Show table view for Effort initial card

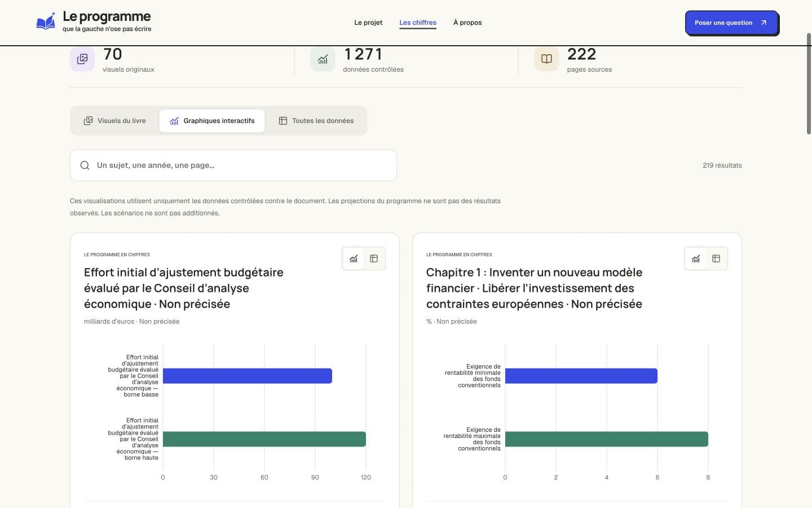374,259
